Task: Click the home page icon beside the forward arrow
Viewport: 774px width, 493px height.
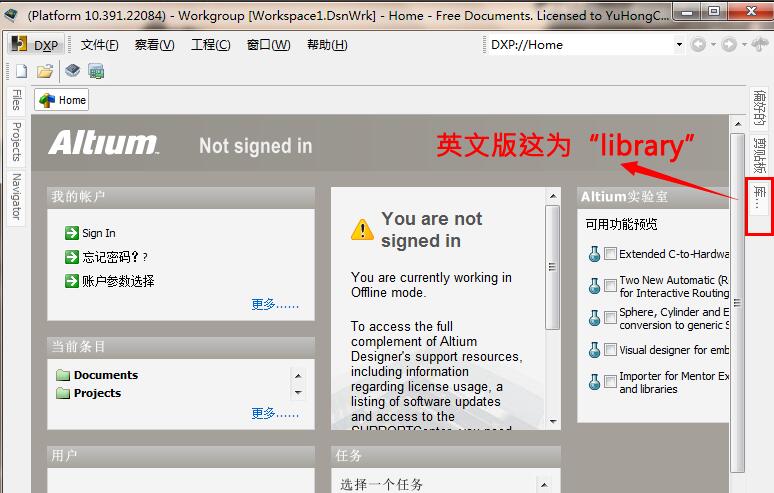Action: pos(760,45)
